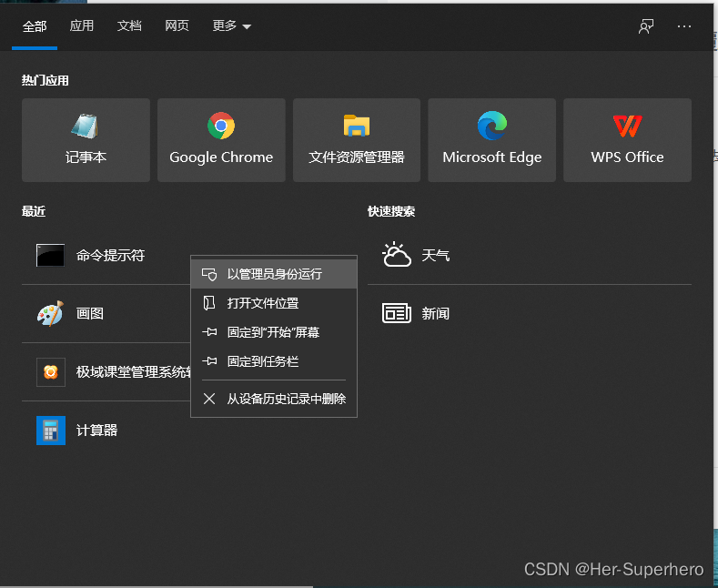Click the 新闻 news icon
This screenshot has width=718, height=588.
[397, 313]
